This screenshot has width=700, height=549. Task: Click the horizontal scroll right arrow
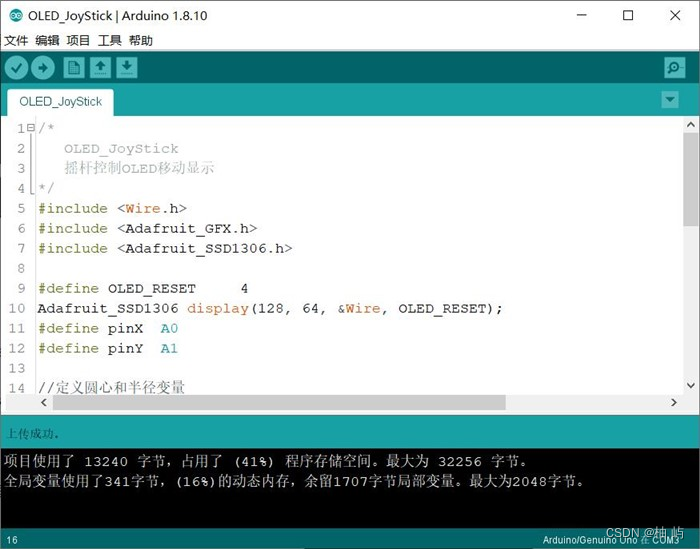(674, 402)
